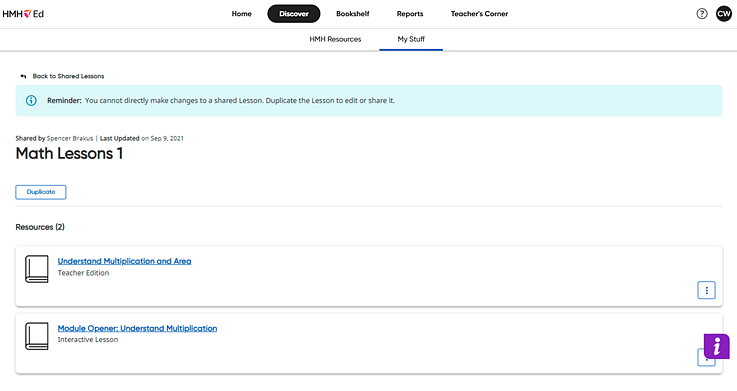
Task: Click the Shared by Spencer Brakus text
Action: click(x=54, y=138)
